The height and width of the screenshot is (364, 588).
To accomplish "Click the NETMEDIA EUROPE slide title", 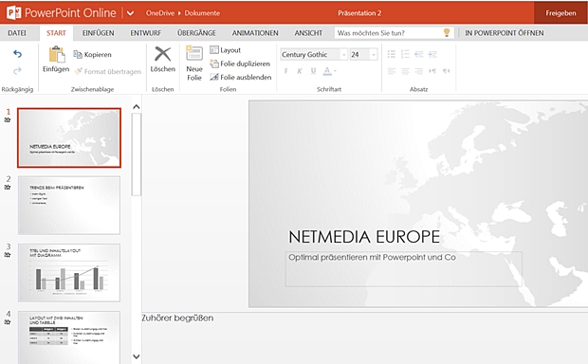I will click(x=364, y=237).
